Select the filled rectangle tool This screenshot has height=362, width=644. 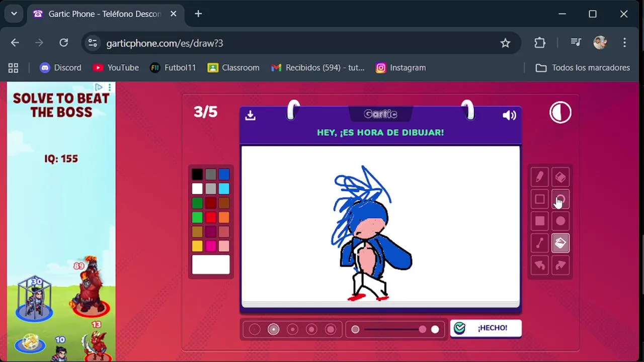point(539,221)
